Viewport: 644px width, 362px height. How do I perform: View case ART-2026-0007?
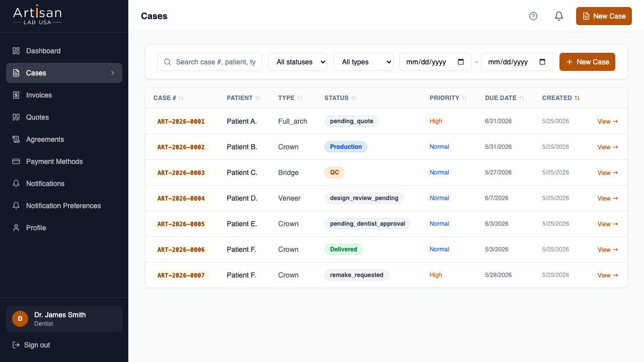(608, 276)
